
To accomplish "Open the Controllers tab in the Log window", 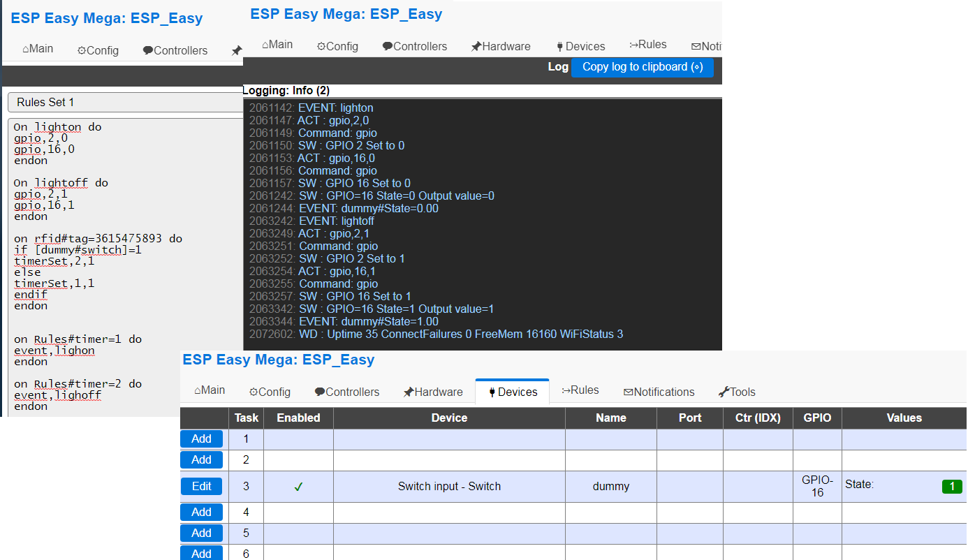I will [x=415, y=46].
